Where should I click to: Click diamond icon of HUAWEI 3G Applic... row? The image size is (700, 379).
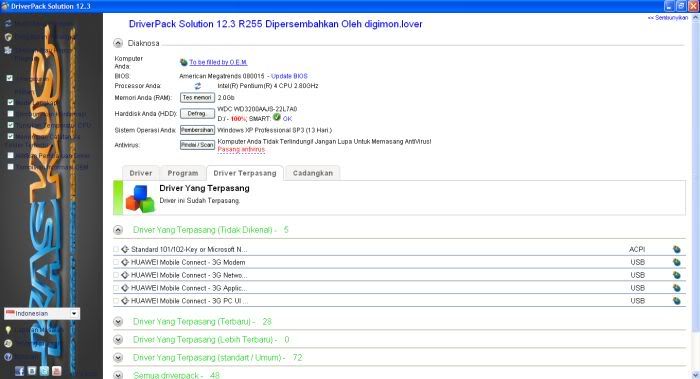coord(125,288)
